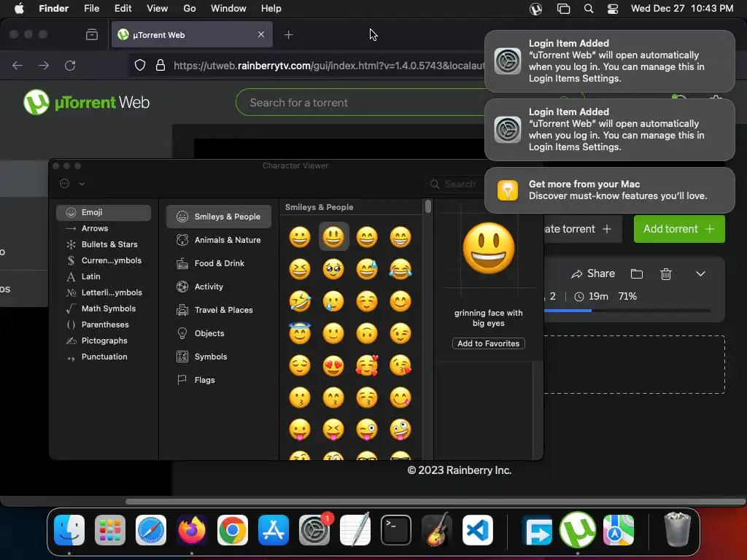Click the page horizontal scrollbar

click(436, 502)
